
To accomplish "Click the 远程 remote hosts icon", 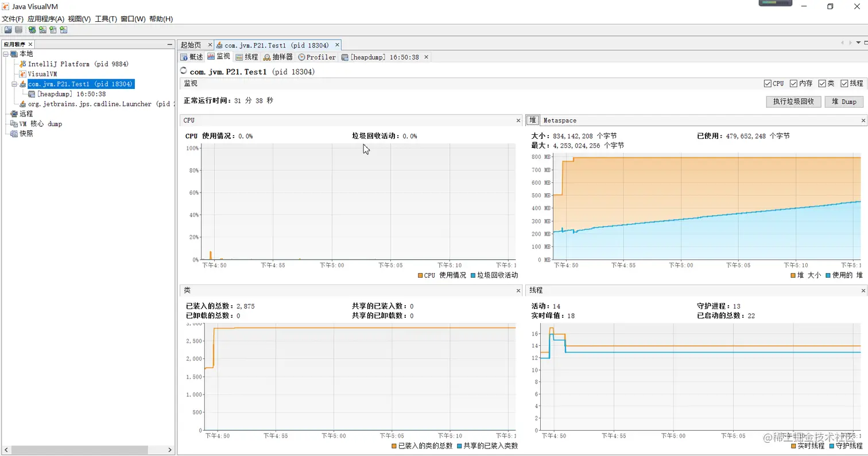I will 14,114.
